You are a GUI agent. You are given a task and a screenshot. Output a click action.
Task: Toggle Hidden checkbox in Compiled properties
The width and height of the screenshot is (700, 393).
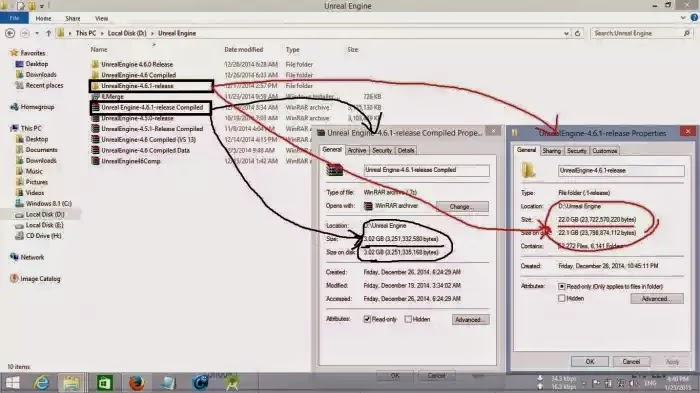tap(408, 319)
